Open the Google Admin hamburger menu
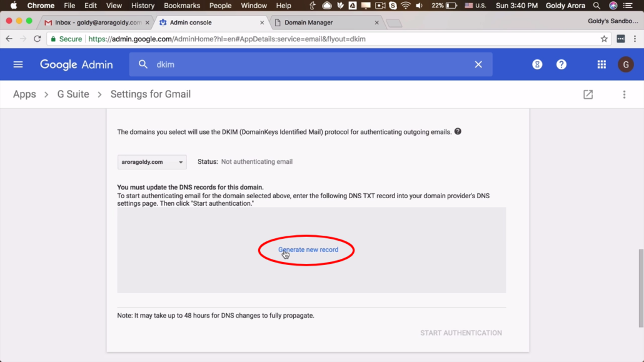The image size is (644, 362). (x=18, y=64)
